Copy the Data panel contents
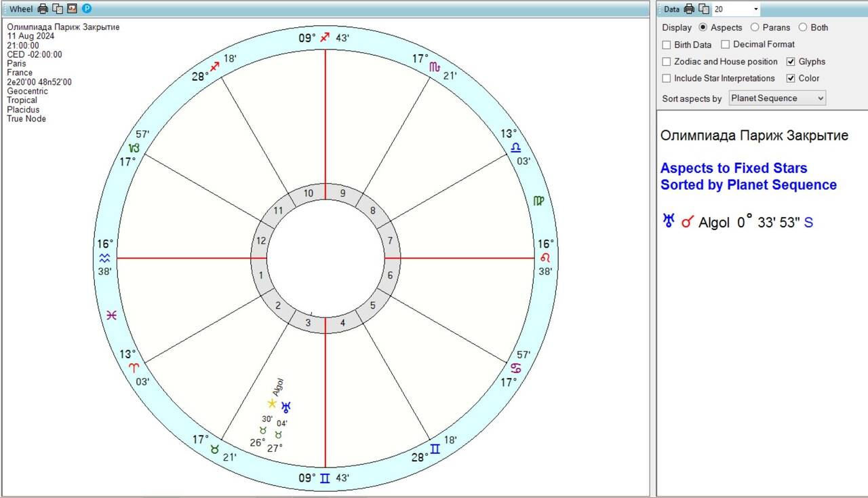The image size is (868, 498). pos(704,9)
